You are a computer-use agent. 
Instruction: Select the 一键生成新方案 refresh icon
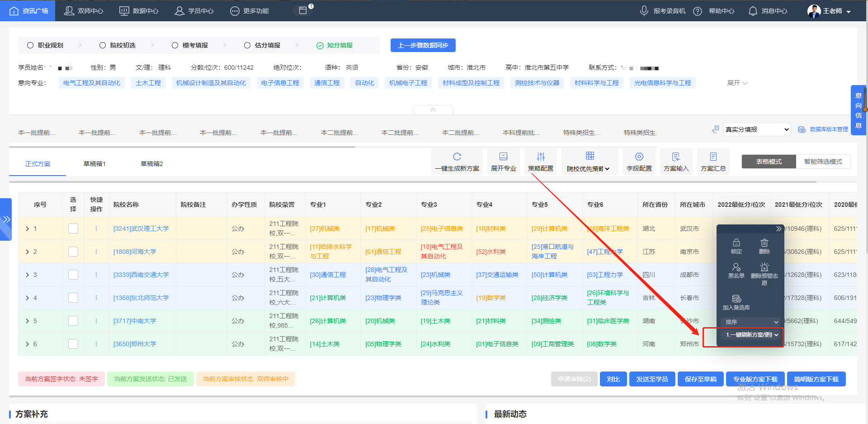(457, 156)
